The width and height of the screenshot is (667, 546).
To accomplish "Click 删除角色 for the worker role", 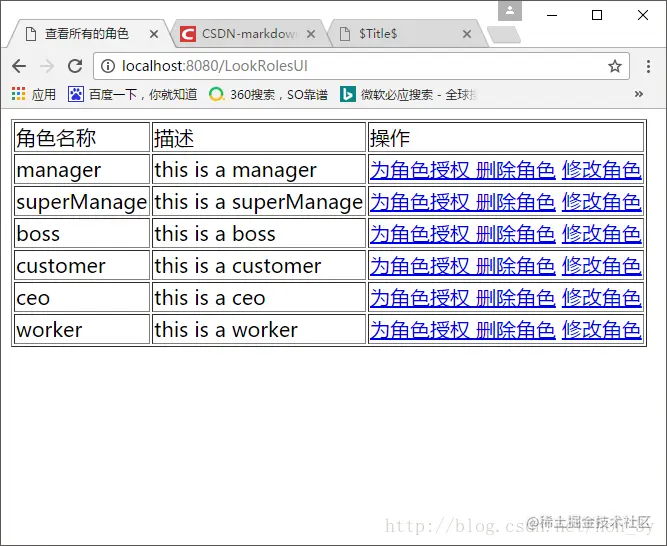I will click(516, 330).
